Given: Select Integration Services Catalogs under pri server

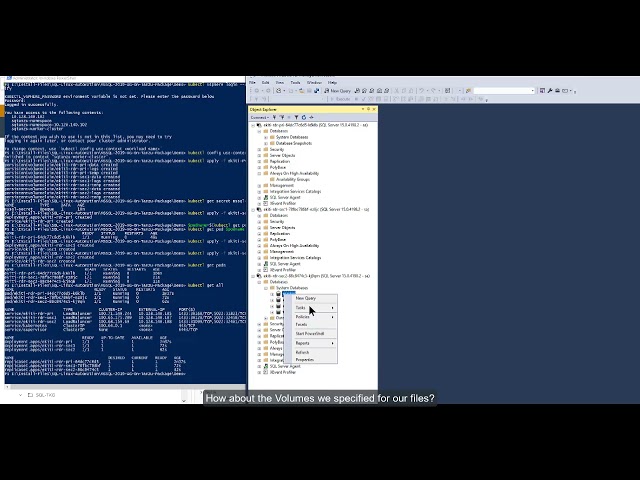Looking at the screenshot, I should click(x=295, y=191).
